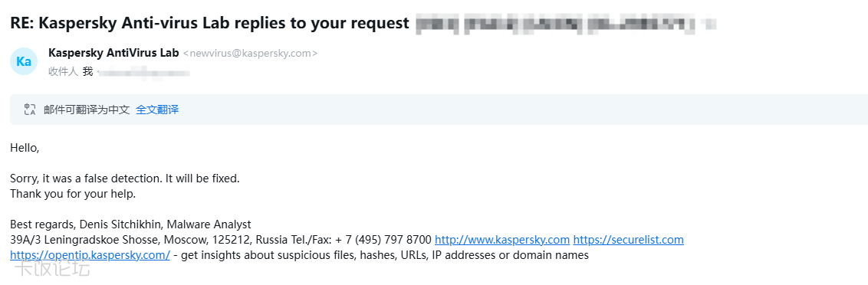The height and width of the screenshot is (285, 868).
Task: Click the translate icon in the banner
Action: pyautogui.click(x=30, y=110)
